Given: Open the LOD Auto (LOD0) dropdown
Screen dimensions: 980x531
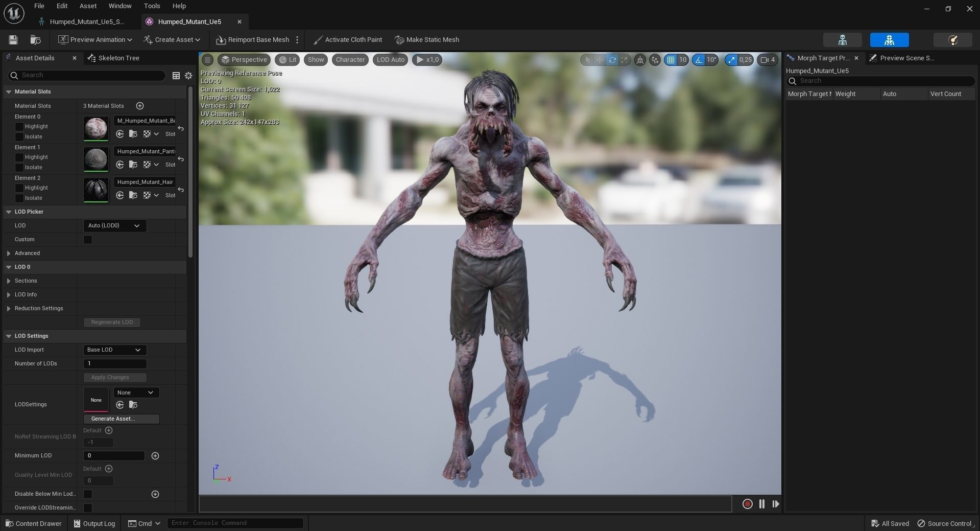Looking at the screenshot, I should (x=114, y=226).
